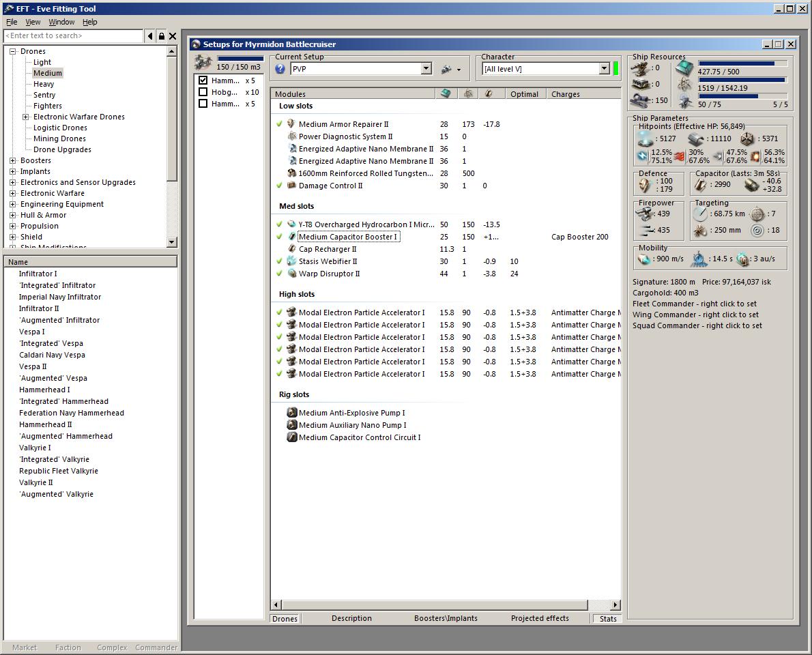This screenshot has width=812, height=655.
Task: Open the Character dropdown list
Action: [604, 69]
